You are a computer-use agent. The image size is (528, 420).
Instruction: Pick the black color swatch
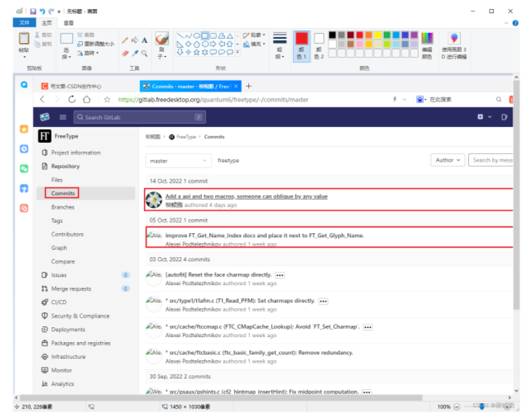(x=332, y=35)
